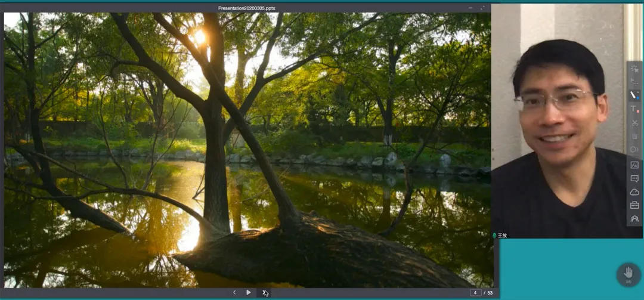The width and height of the screenshot is (644, 300).
Task: Open the chat message panel
Action: click(634, 178)
